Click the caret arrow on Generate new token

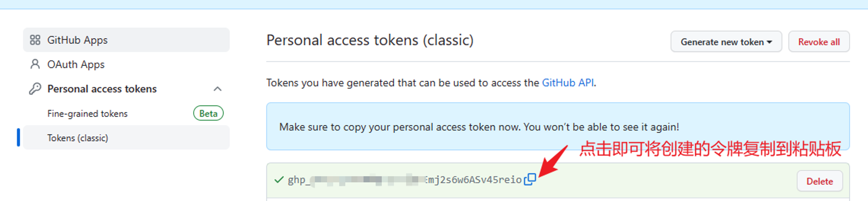(x=769, y=42)
